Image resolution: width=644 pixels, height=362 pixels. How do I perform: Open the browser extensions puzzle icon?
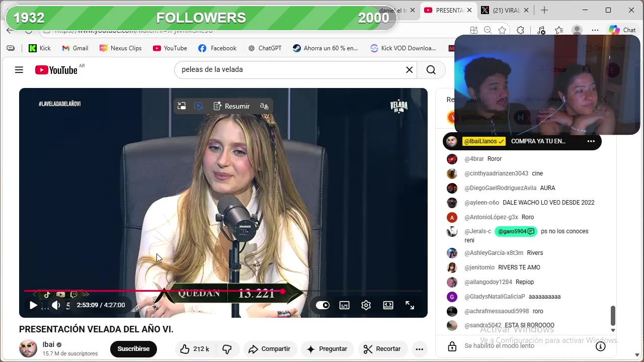click(521, 30)
